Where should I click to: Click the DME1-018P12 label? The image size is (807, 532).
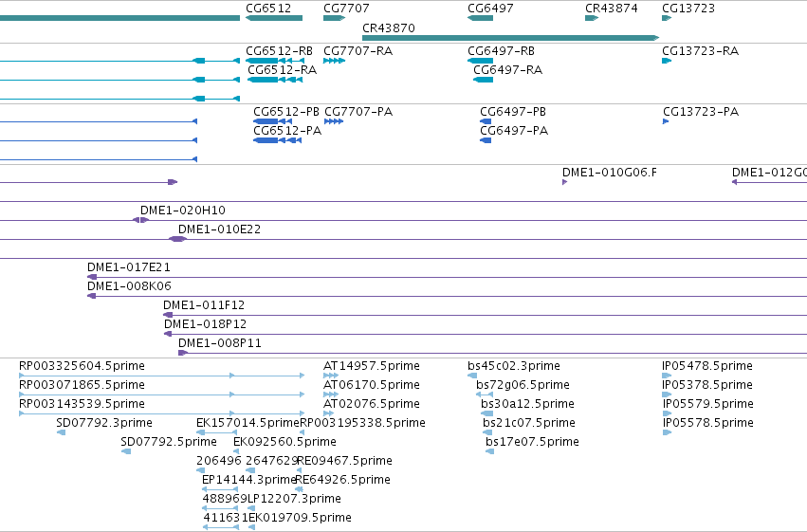point(205,324)
